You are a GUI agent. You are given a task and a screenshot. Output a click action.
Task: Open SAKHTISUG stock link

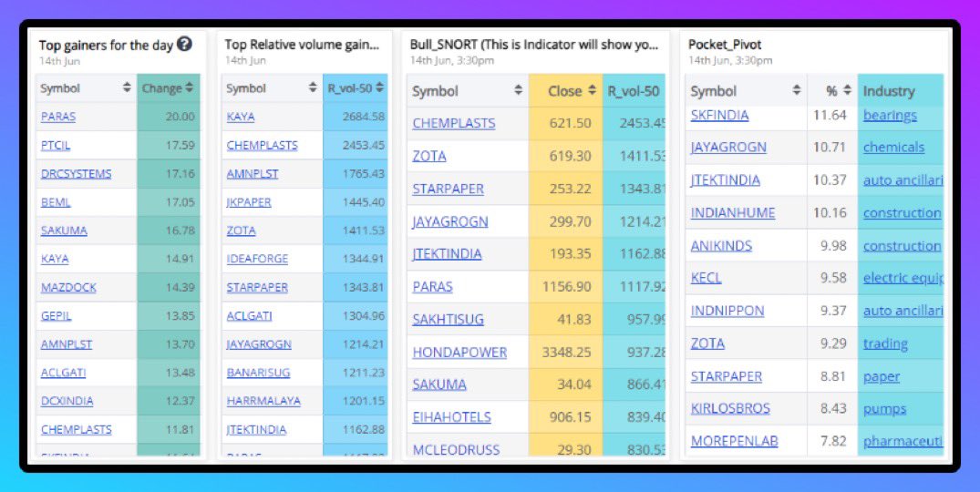449,320
